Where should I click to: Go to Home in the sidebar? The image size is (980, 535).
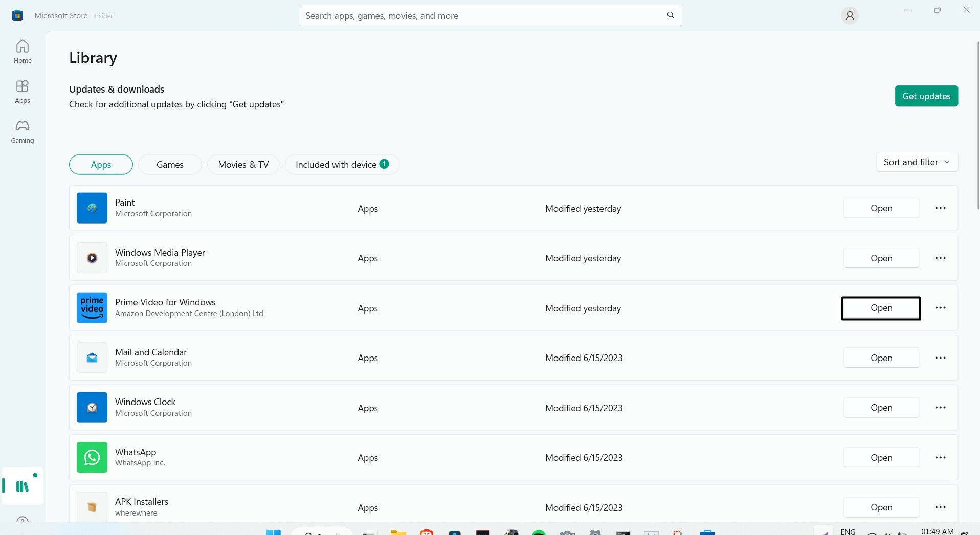(23, 52)
